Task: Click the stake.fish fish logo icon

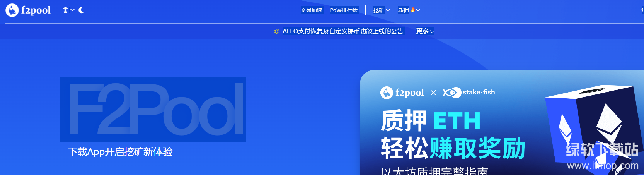Action: click(451, 93)
